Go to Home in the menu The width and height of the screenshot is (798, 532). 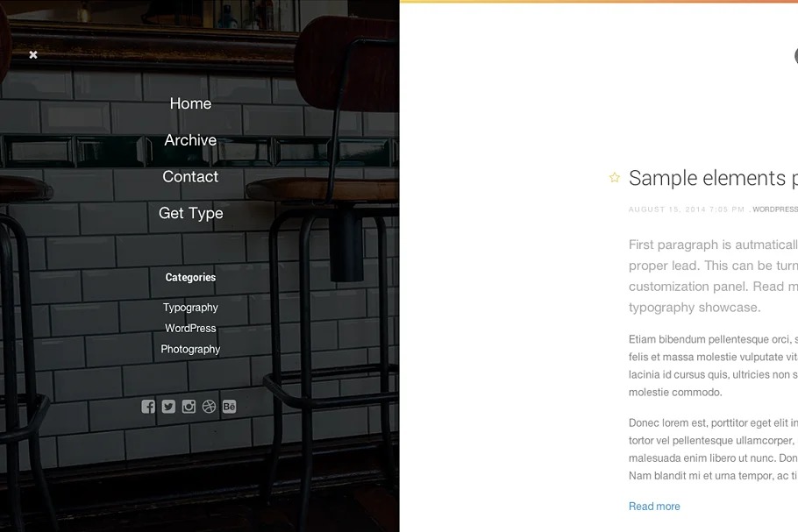tap(190, 103)
